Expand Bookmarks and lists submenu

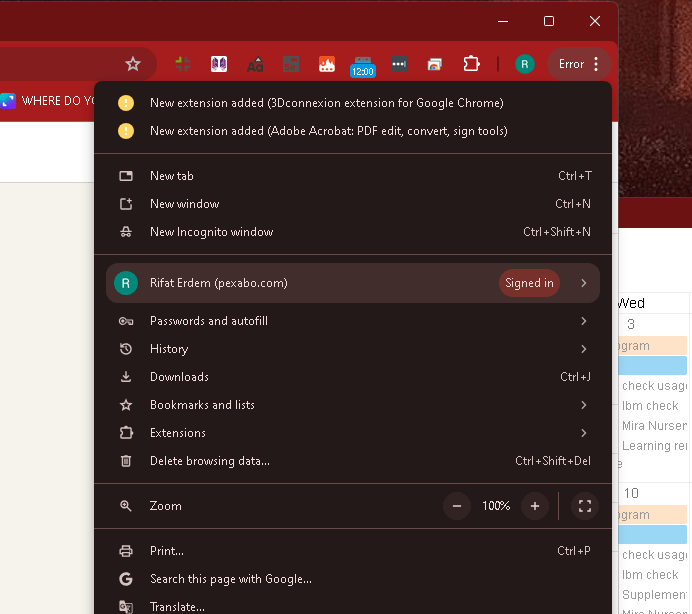353,405
